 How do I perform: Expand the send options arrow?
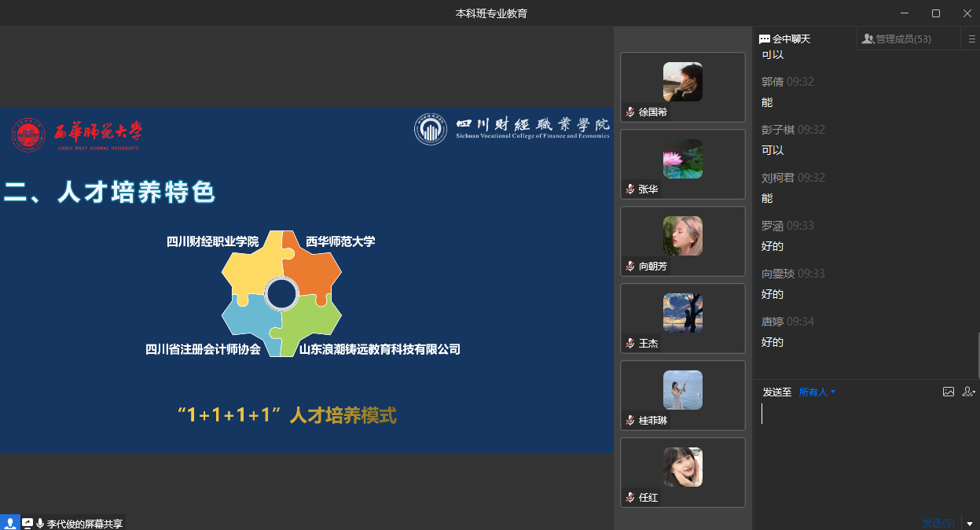(x=970, y=523)
